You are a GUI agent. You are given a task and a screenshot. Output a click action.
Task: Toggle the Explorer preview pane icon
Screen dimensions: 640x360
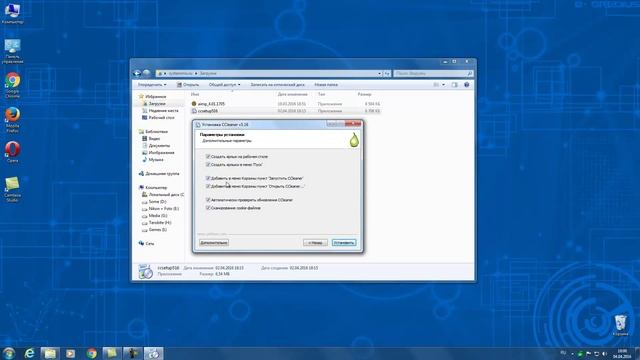click(x=455, y=84)
